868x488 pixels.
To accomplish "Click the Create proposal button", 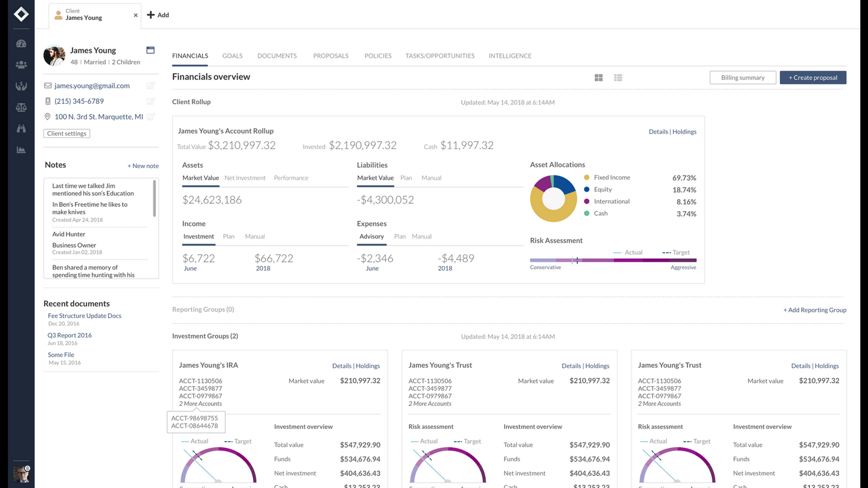I will tap(812, 77).
